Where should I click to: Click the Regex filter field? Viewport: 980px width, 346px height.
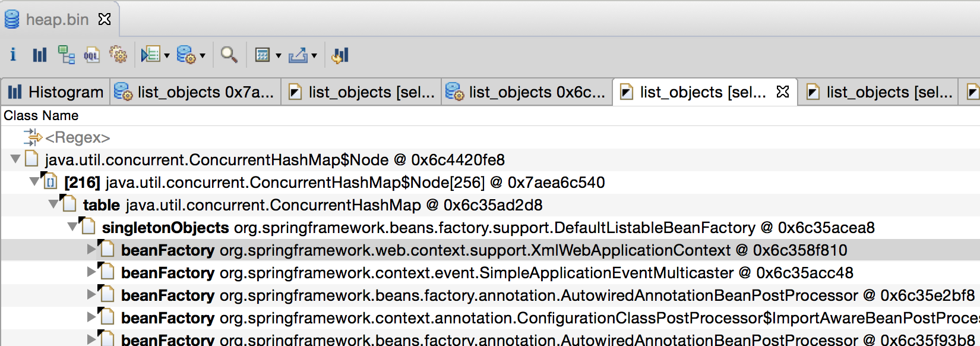point(77,138)
